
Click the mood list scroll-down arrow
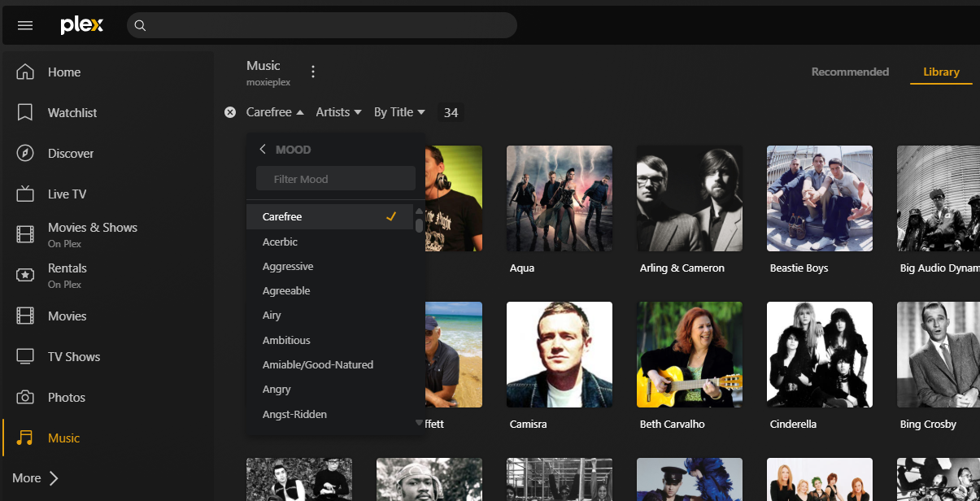tap(420, 423)
